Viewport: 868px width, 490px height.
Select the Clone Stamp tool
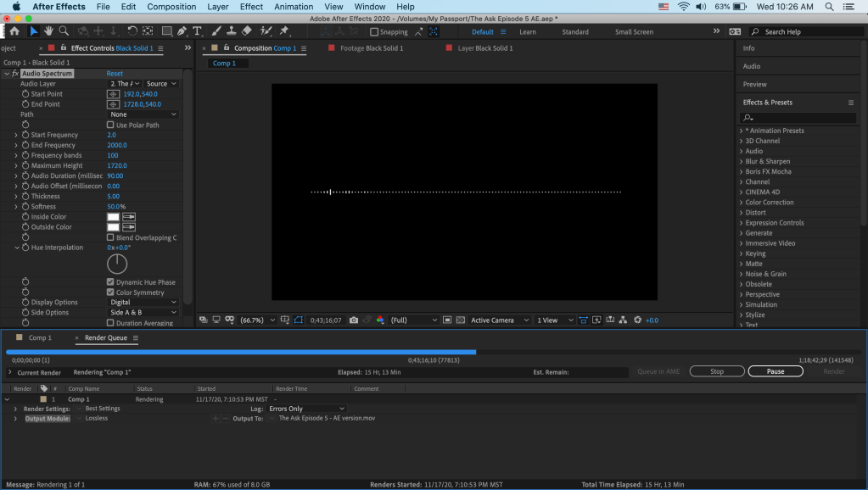click(x=232, y=31)
